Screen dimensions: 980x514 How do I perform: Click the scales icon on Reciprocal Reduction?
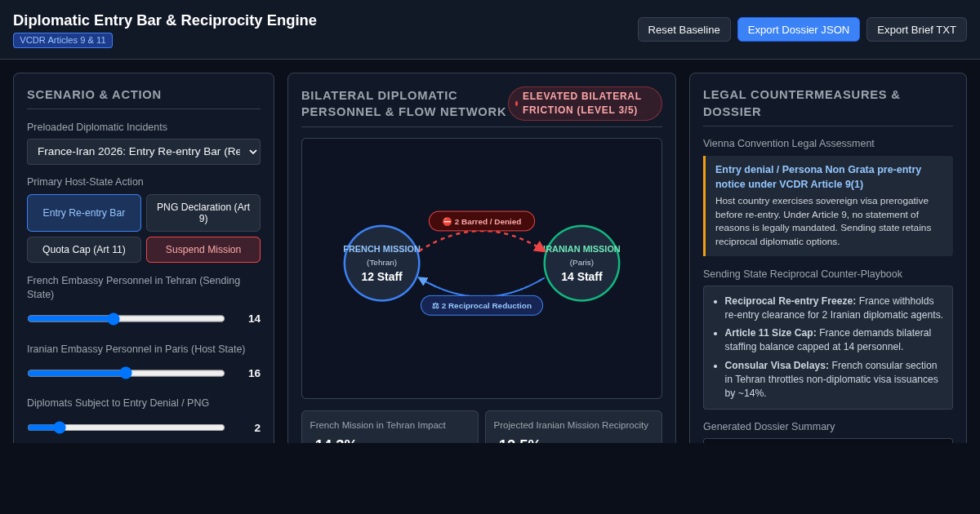[x=435, y=306]
